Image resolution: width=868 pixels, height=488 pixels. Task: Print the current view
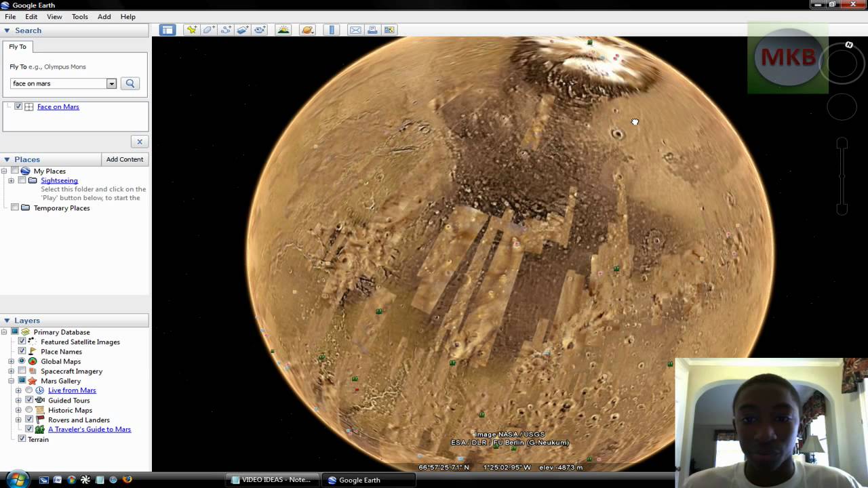(x=372, y=30)
